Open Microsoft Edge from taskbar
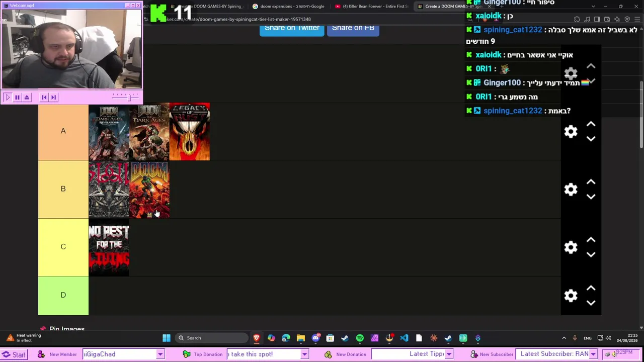Viewport: 644px width, 362px height. (x=286, y=338)
